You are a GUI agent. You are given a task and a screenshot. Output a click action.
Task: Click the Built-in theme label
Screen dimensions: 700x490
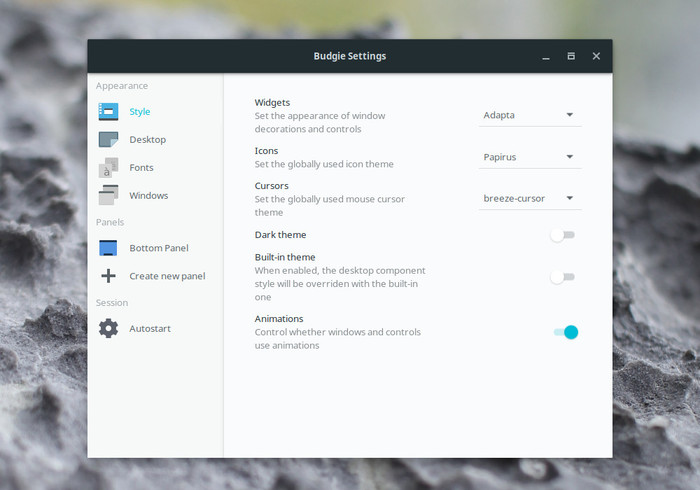click(x=285, y=257)
